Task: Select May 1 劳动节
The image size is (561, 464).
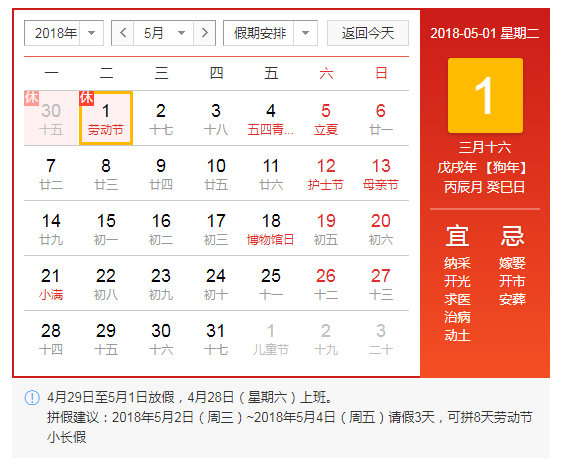Action: pos(106,118)
